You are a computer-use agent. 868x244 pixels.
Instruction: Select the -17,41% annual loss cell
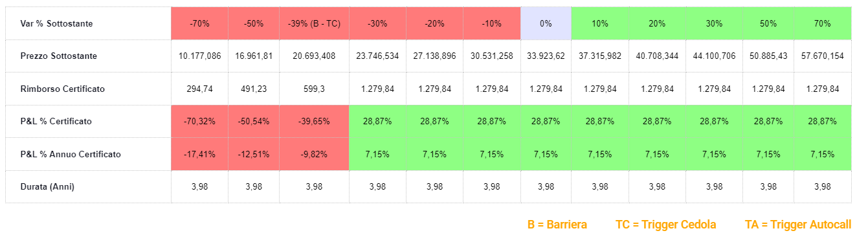point(200,154)
